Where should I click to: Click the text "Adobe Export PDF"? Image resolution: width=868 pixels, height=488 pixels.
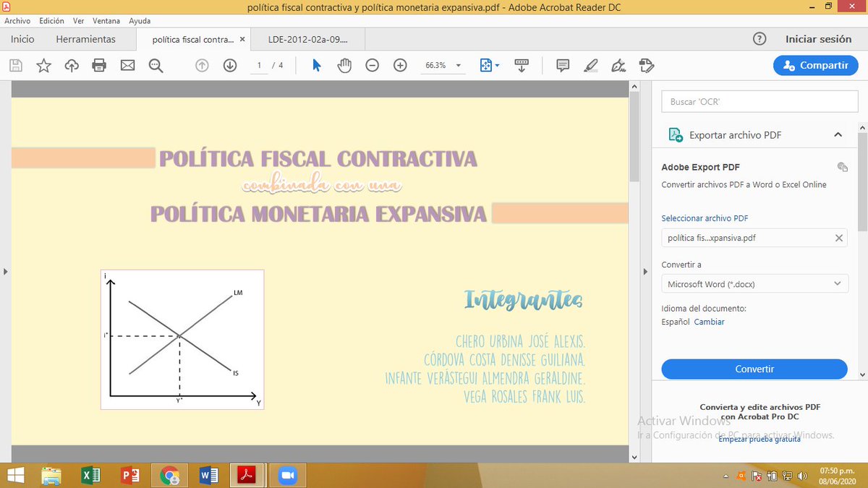700,167
